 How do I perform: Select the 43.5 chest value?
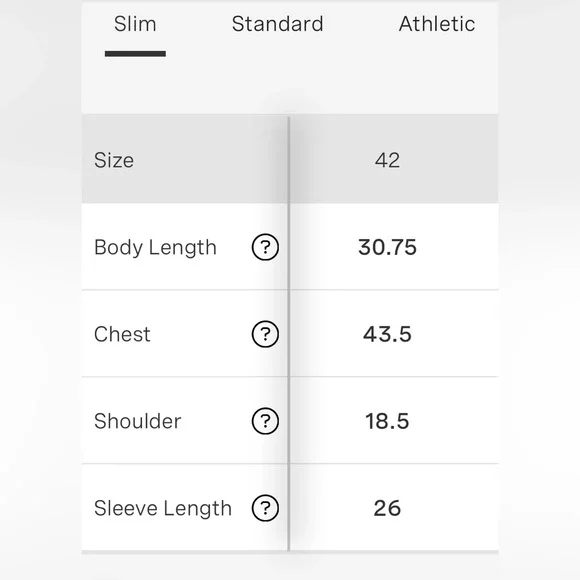tap(387, 334)
